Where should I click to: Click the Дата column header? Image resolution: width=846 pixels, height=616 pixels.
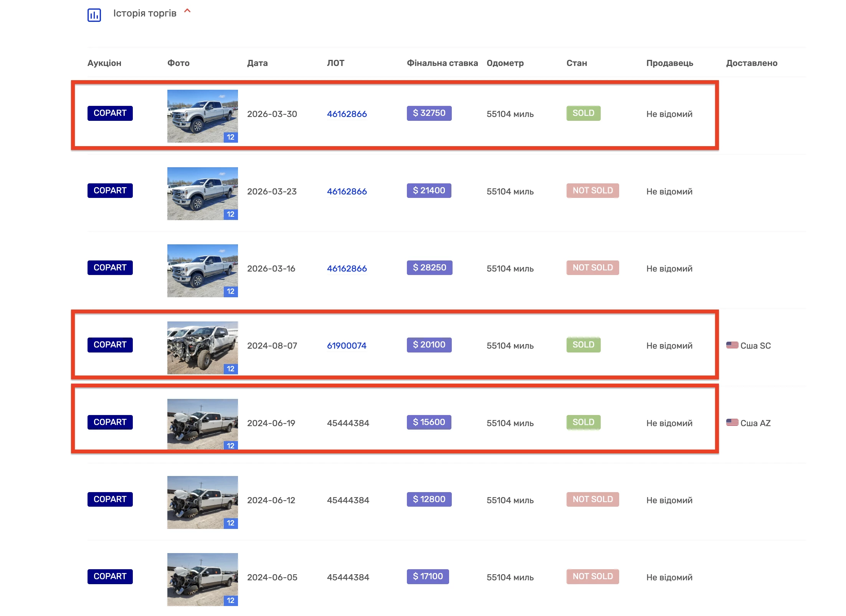point(257,63)
